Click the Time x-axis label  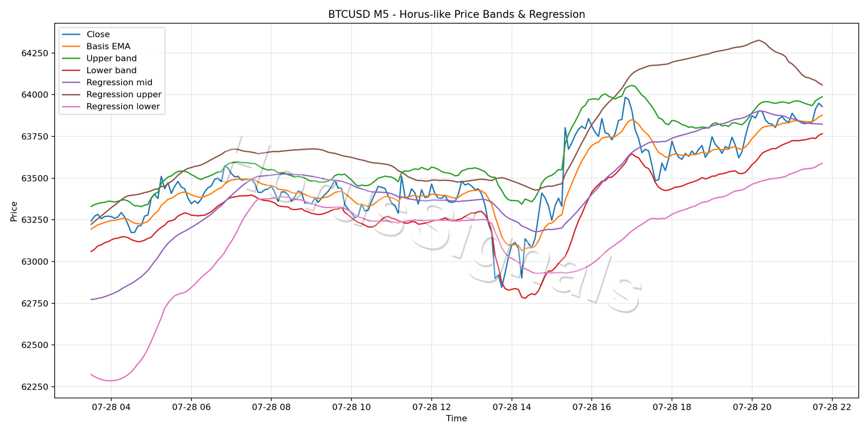[x=456, y=418]
